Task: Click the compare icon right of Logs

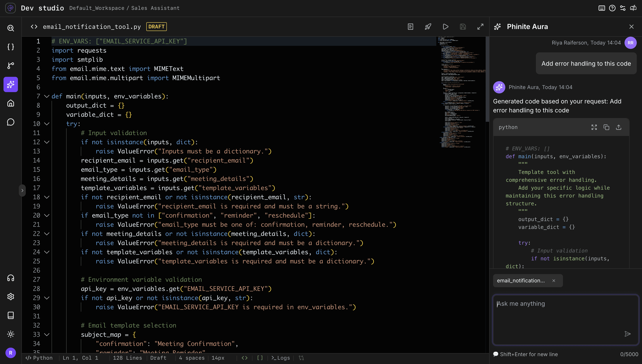Action: click(301, 358)
